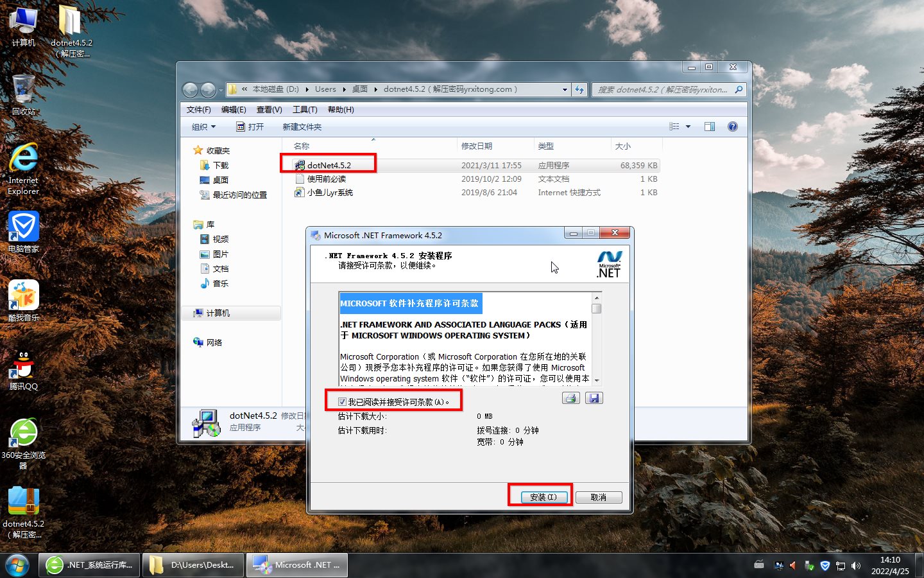924x578 pixels.
Task: Click 安装(I) install button
Action: coord(543,497)
